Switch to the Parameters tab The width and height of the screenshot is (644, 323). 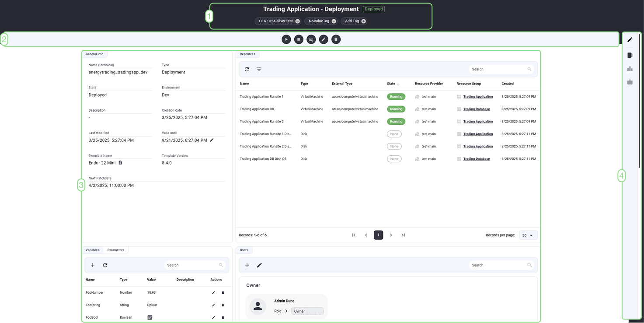[x=116, y=250]
